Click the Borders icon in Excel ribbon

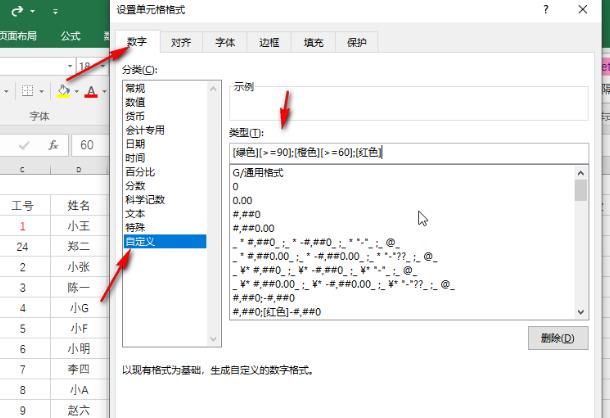28,91
